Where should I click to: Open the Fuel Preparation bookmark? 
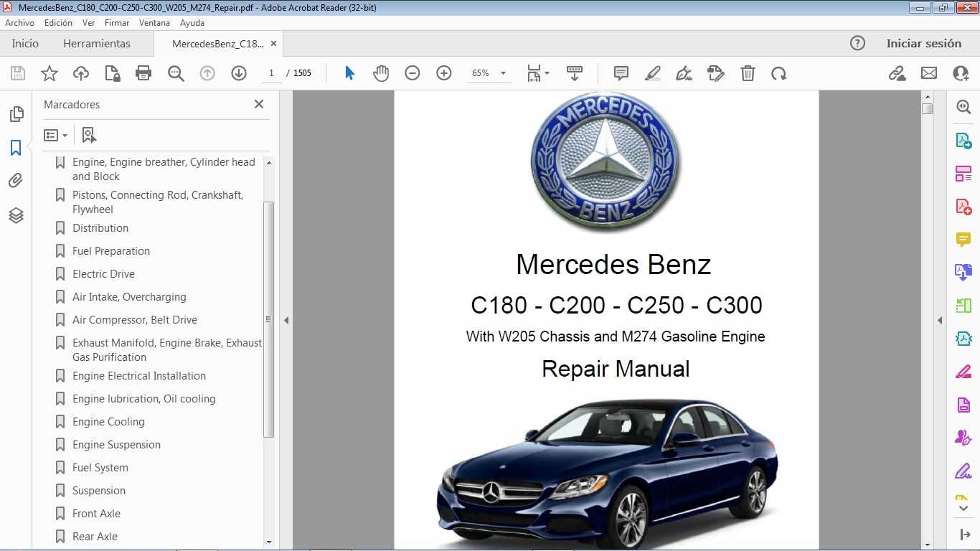[x=110, y=251]
